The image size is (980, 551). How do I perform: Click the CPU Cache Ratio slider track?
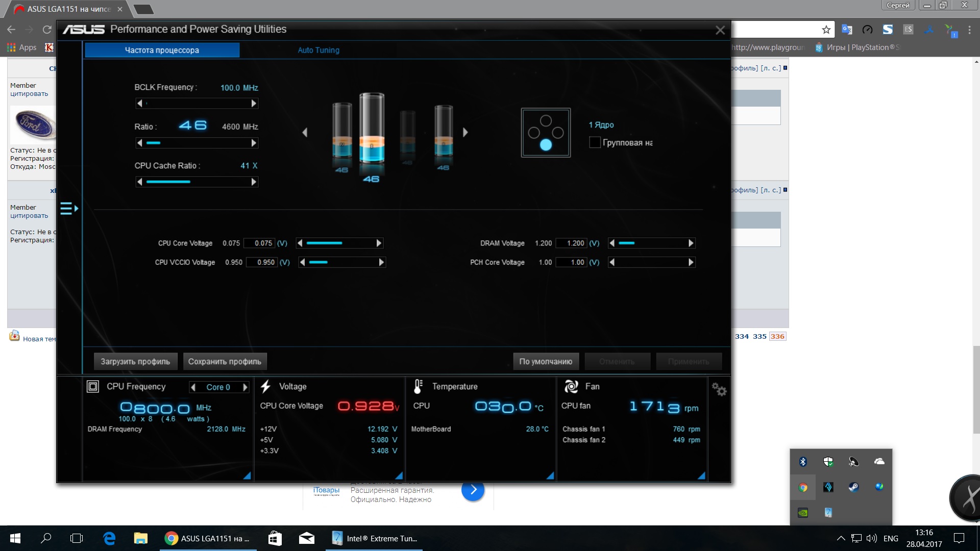coord(197,182)
